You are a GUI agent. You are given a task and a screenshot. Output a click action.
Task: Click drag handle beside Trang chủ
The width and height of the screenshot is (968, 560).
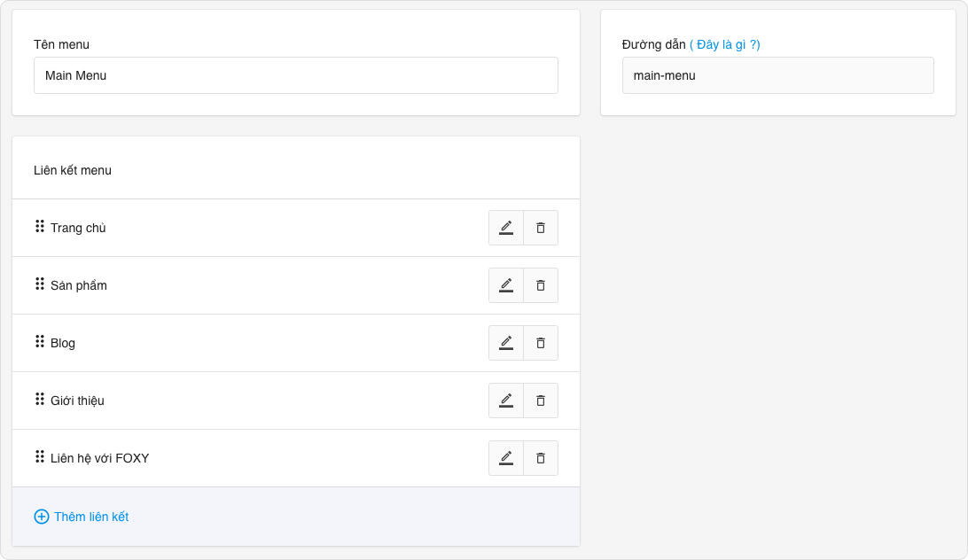(x=40, y=227)
